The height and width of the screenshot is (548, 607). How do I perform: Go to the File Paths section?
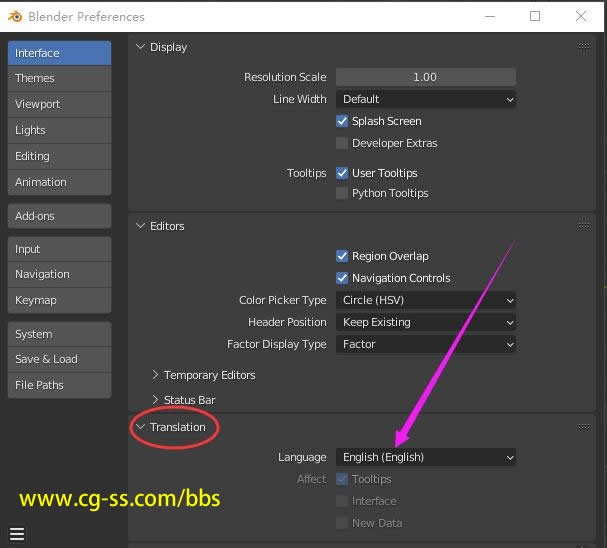click(x=58, y=385)
